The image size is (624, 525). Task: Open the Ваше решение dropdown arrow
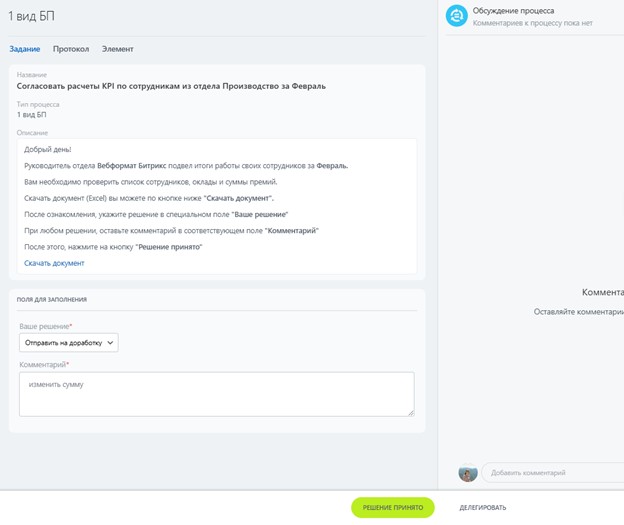point(111,342)
